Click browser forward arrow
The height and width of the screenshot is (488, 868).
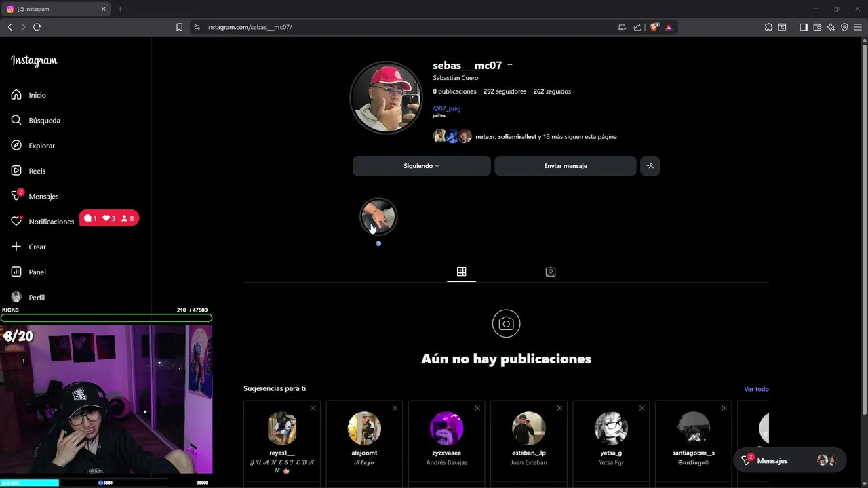click(22, 27)
